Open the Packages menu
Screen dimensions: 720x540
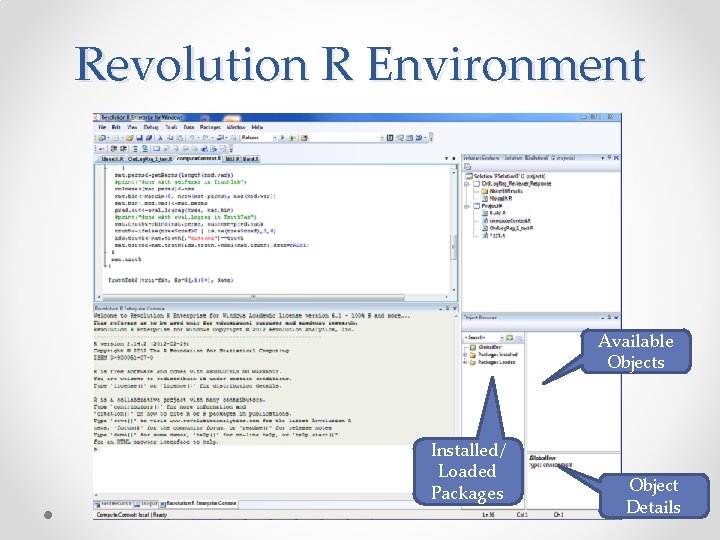pos(210,127)
